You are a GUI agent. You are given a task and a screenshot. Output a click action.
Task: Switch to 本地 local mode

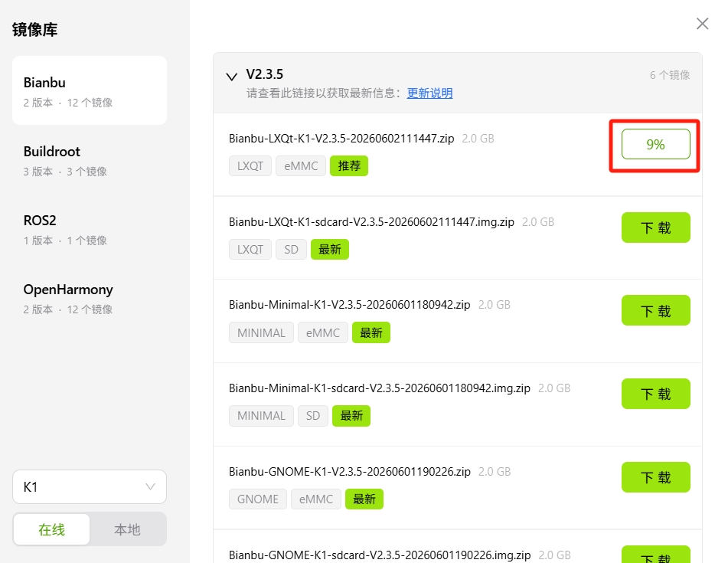pos(127,529)
